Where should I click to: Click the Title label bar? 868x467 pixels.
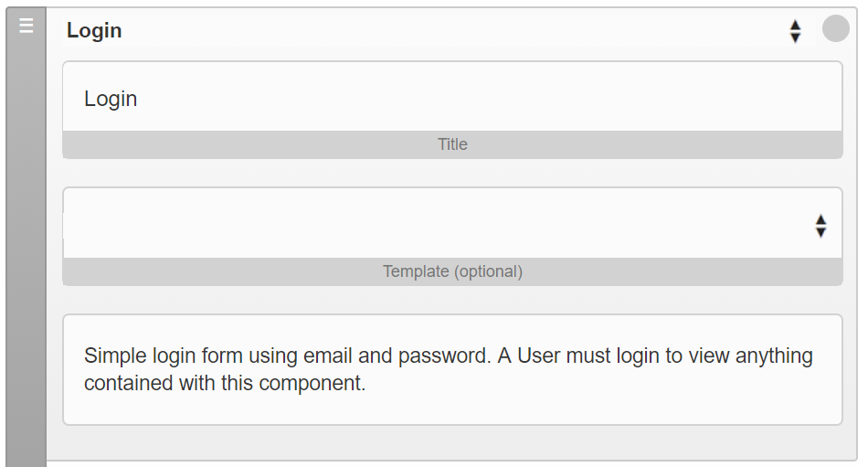pos(452,144)
